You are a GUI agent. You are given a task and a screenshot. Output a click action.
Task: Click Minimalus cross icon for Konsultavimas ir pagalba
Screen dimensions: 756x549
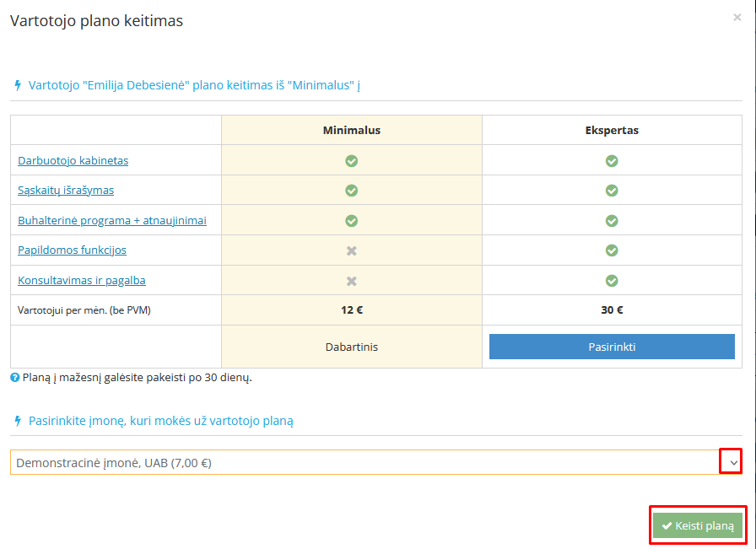tap(352, 280)
